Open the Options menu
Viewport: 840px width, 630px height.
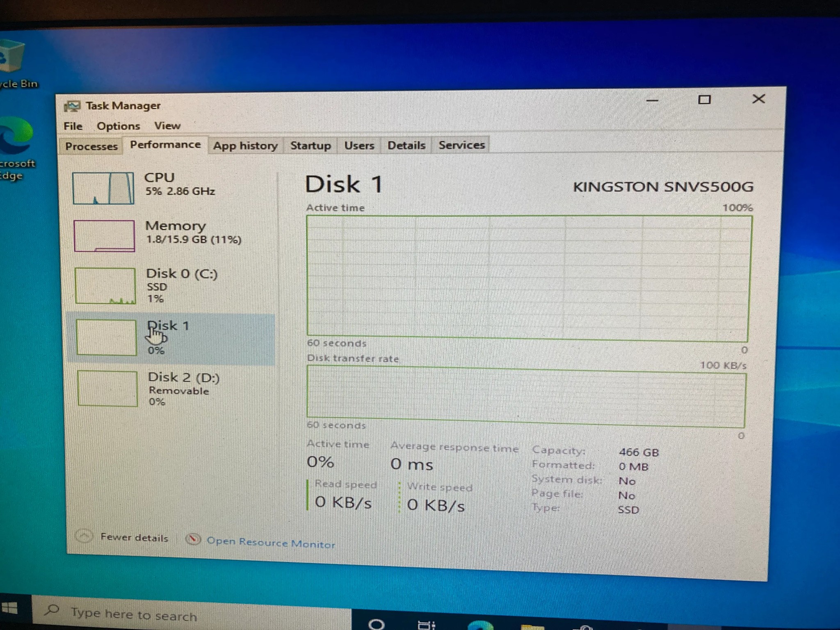click(118, 126)
